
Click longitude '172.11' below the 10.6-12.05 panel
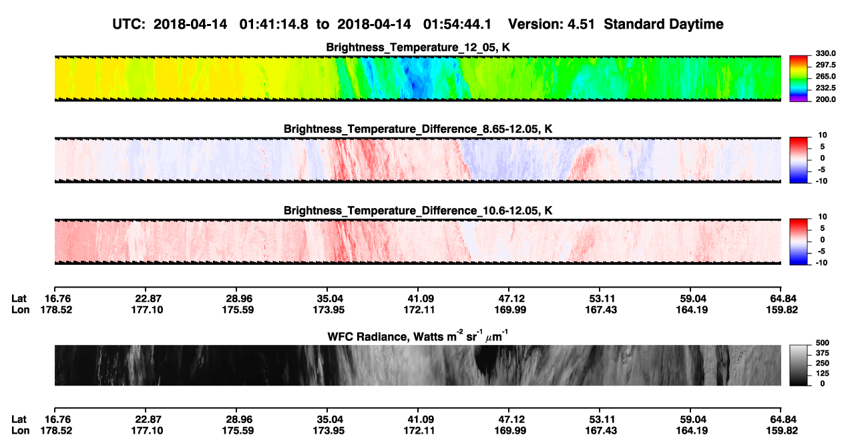click(x=418, y=310)
